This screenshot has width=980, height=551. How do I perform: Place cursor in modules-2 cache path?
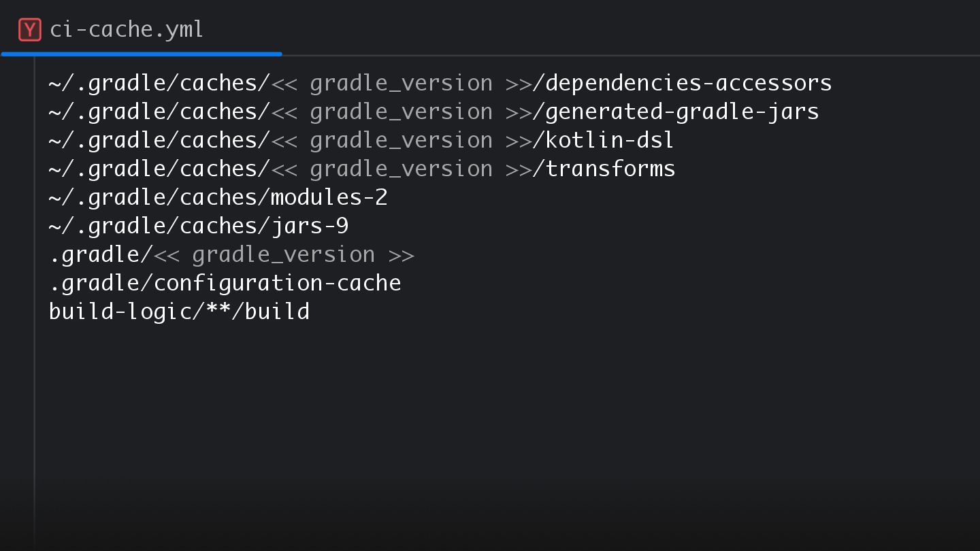[329, 197]
